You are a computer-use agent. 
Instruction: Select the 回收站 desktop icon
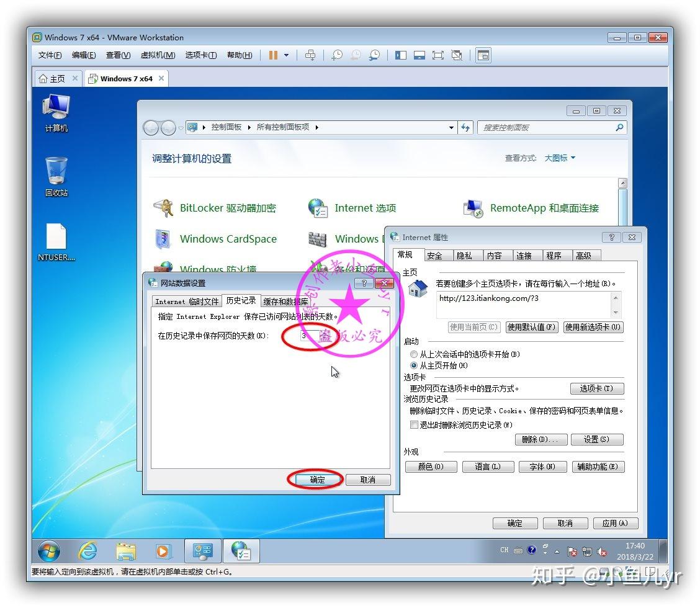pos(56,177)
